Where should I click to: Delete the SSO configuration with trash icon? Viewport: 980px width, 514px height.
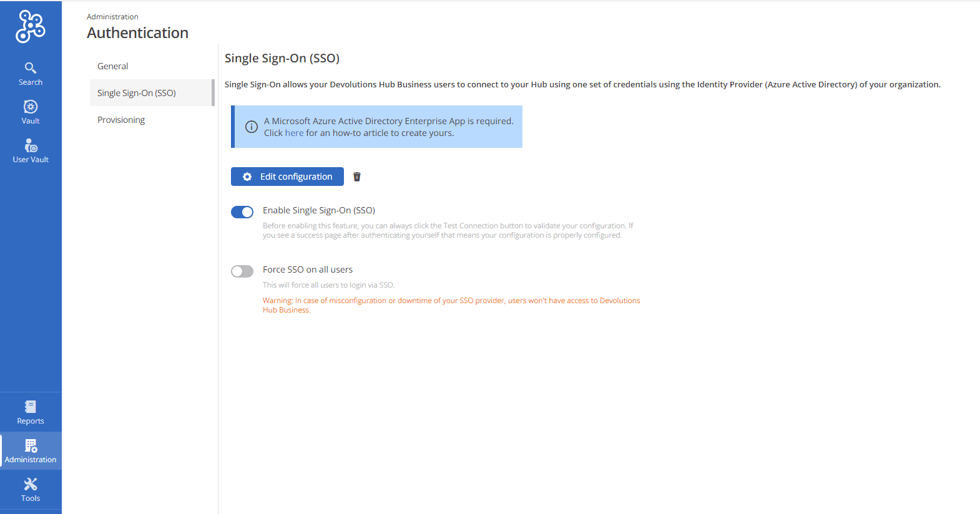click(357, 177)
